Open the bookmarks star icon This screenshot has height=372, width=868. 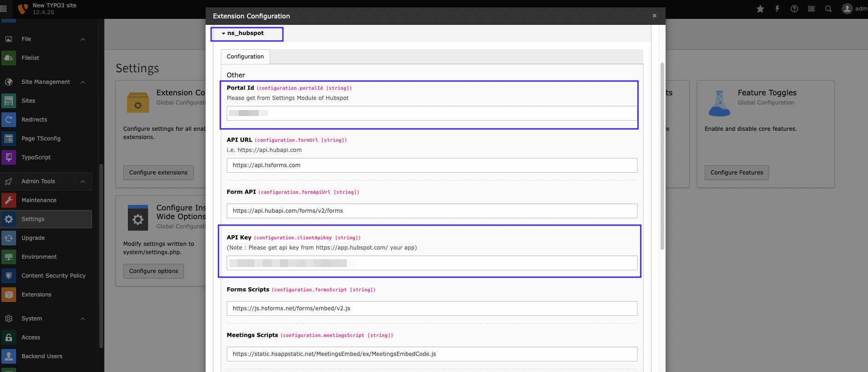760,9
